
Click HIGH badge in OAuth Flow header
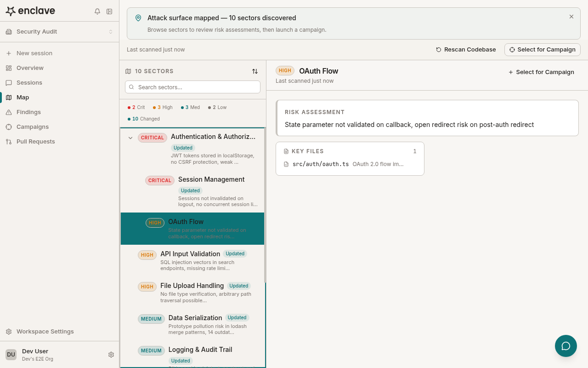(x=285, y=70)
